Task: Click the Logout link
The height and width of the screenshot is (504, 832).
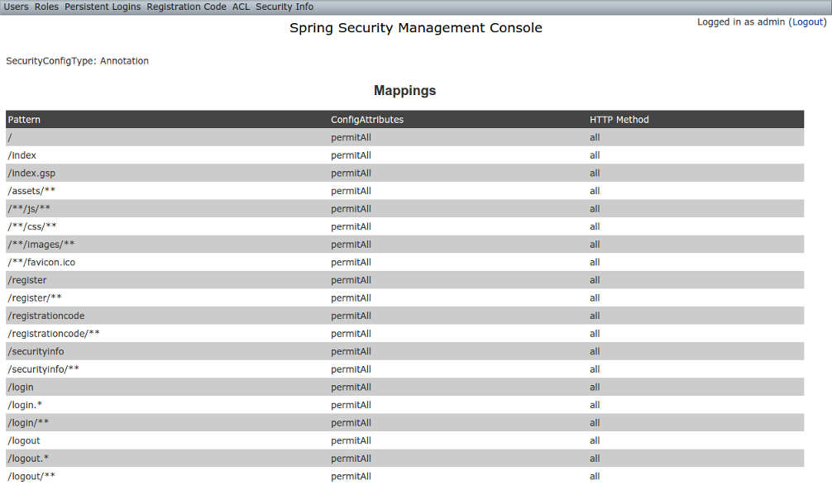Action: click(806, 21)
